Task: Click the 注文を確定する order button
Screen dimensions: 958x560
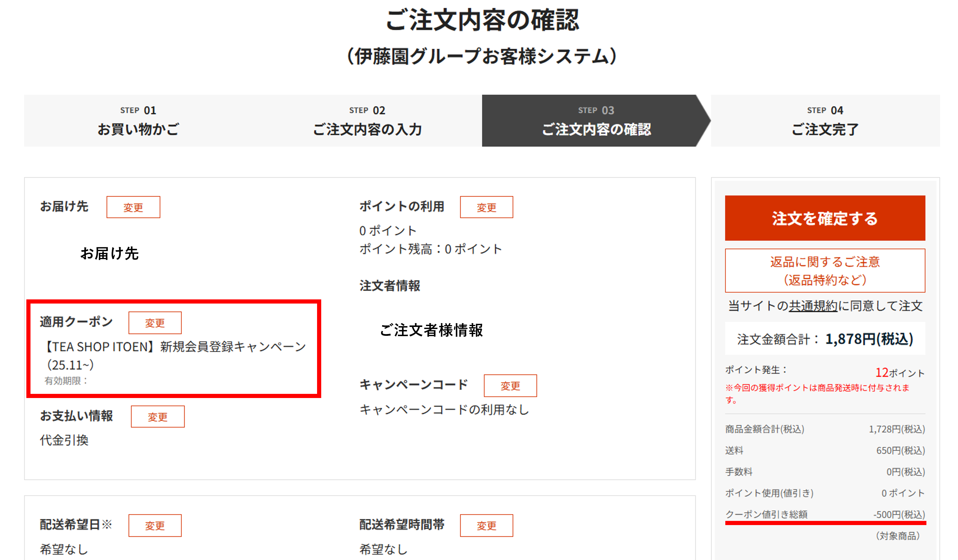Action: (824, 218)
